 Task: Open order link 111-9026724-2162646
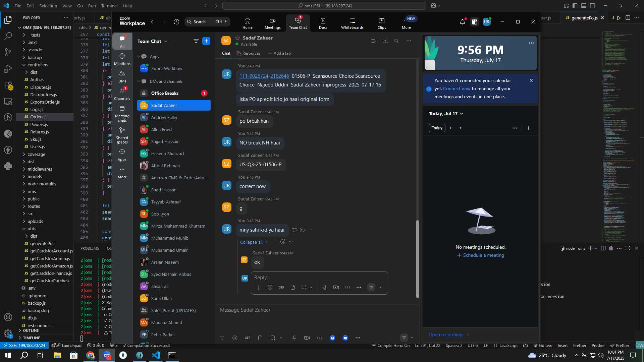(264, 76)
